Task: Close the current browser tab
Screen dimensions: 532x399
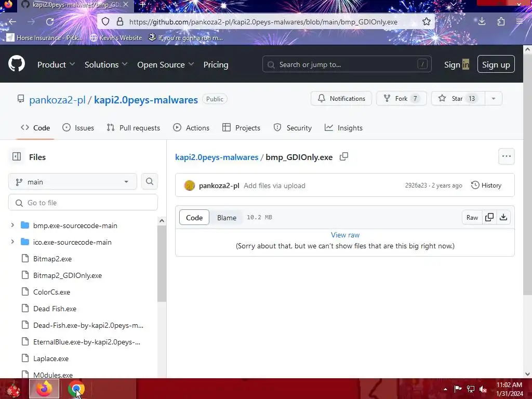Action: coord(126,5)
